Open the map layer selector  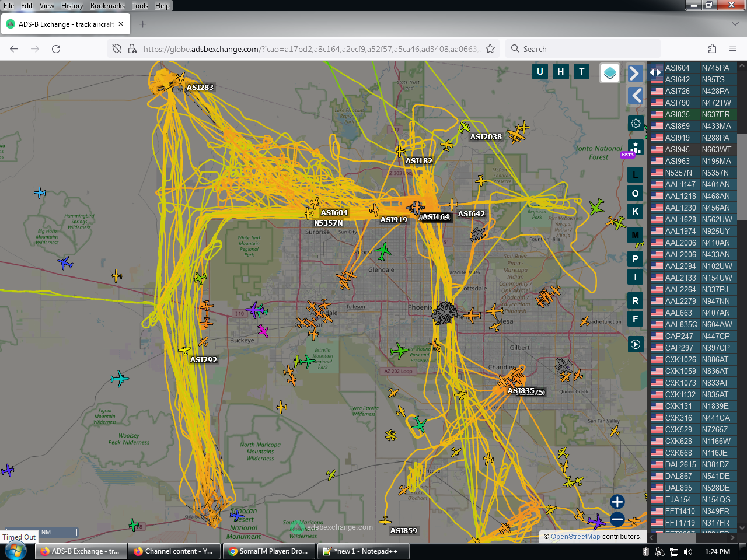[x=610, y=73]
